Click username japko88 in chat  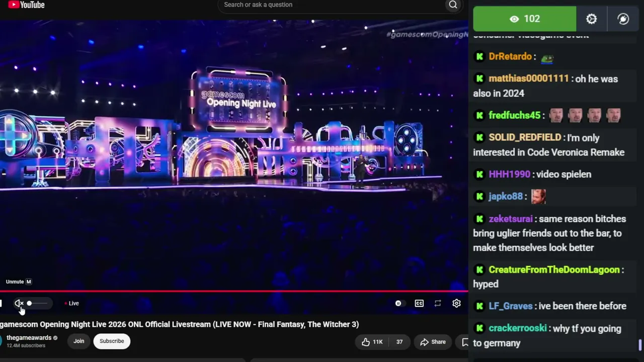coord(506,196)
